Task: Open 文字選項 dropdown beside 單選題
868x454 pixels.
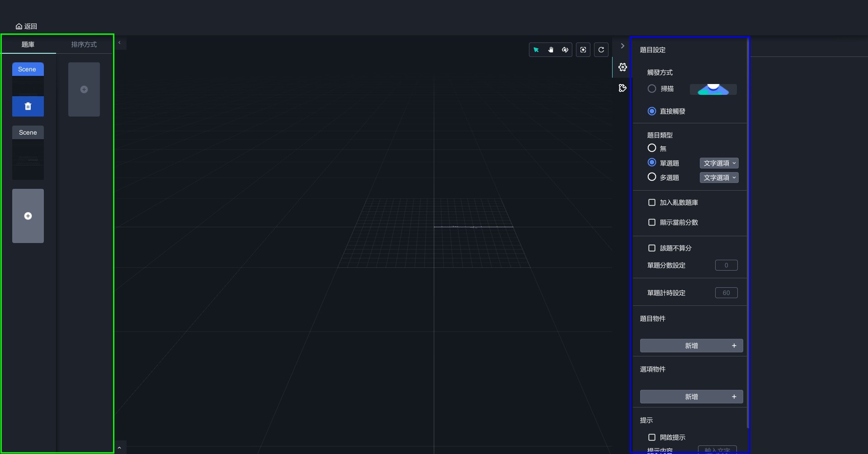Action: pos(719,163)
